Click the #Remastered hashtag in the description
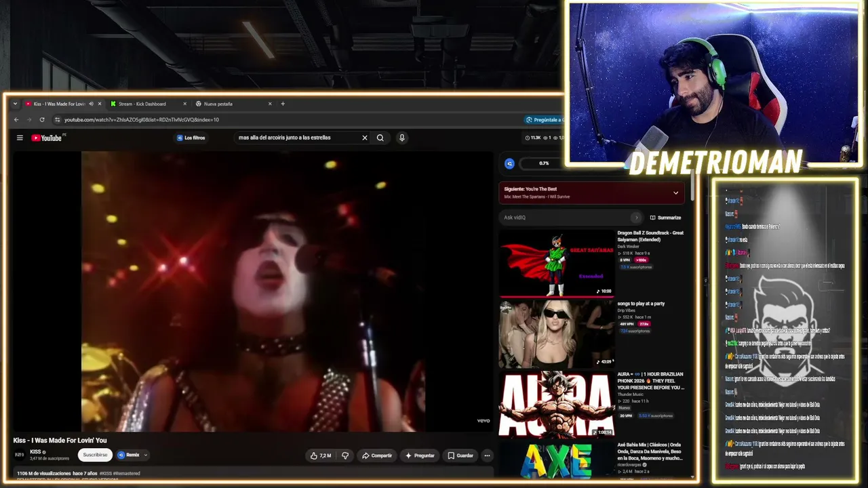This screenshot has width=868, height=488. [126, 473]
